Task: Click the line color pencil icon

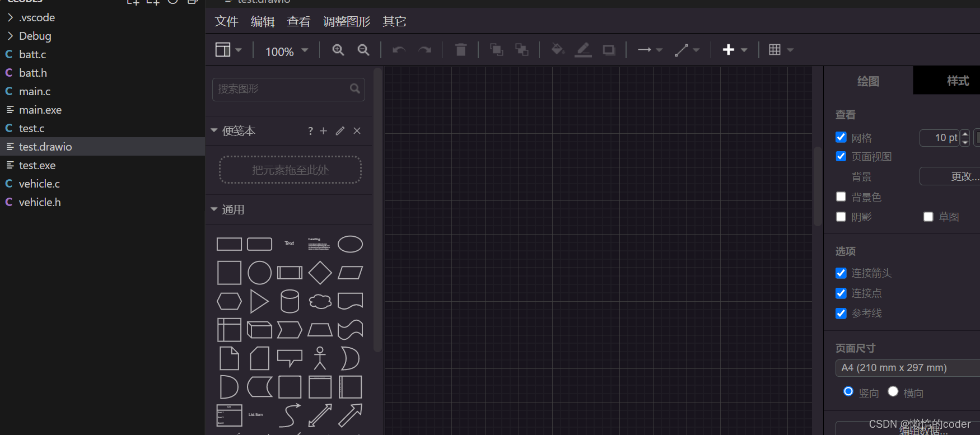Action: [583, 50]
